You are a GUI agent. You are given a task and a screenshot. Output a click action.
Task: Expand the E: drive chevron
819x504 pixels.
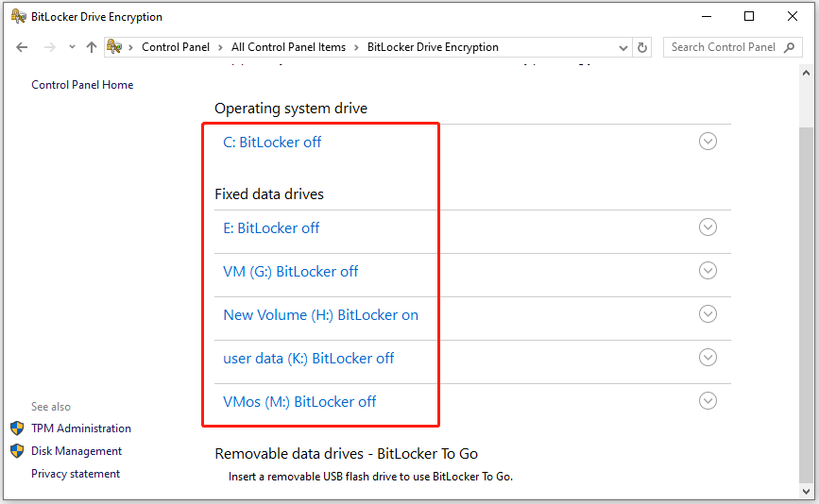pos(708,227)
